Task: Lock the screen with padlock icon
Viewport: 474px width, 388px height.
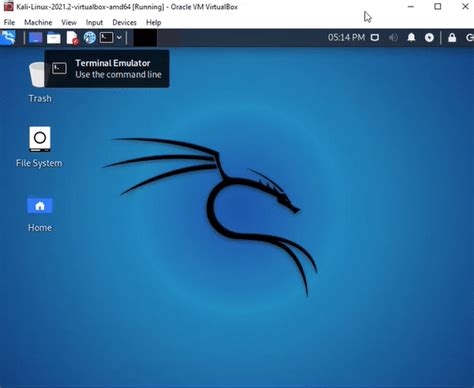Action: point(452,37)
